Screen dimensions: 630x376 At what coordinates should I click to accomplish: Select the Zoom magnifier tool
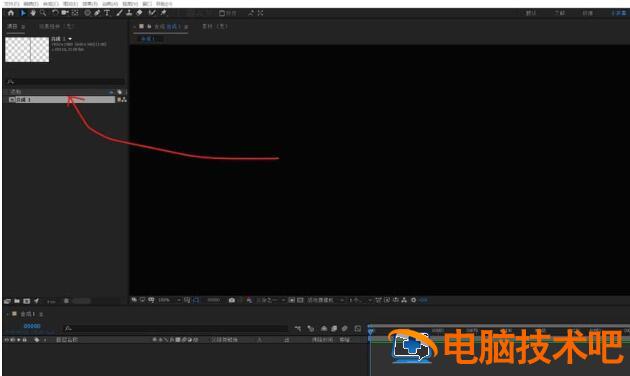coord(43,13)
